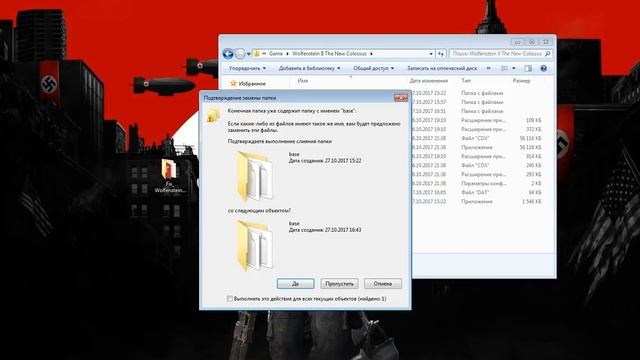Viewport: 640px width, 360px height.
Task: Open address bar history dropdown
Action: click(x=431, y=53)
